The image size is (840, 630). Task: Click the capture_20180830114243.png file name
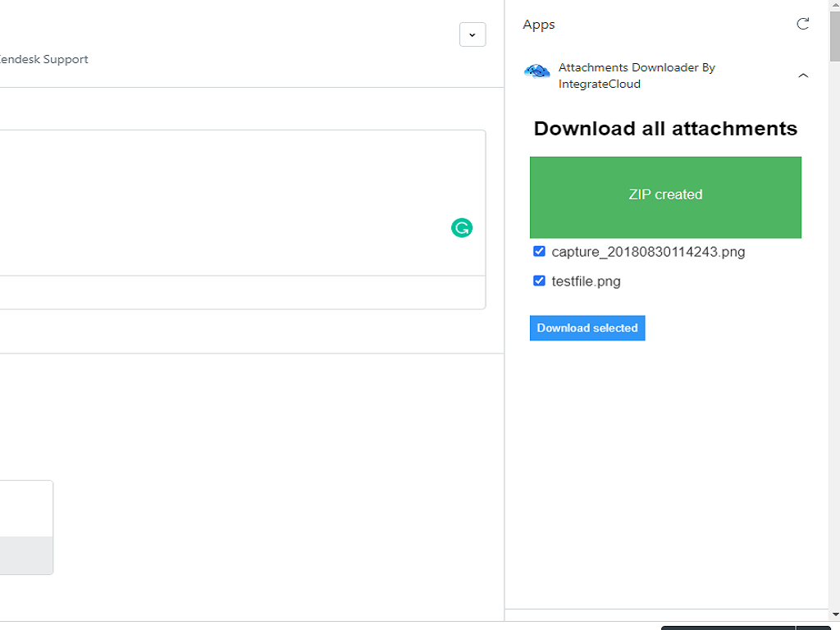click(648, 252)
